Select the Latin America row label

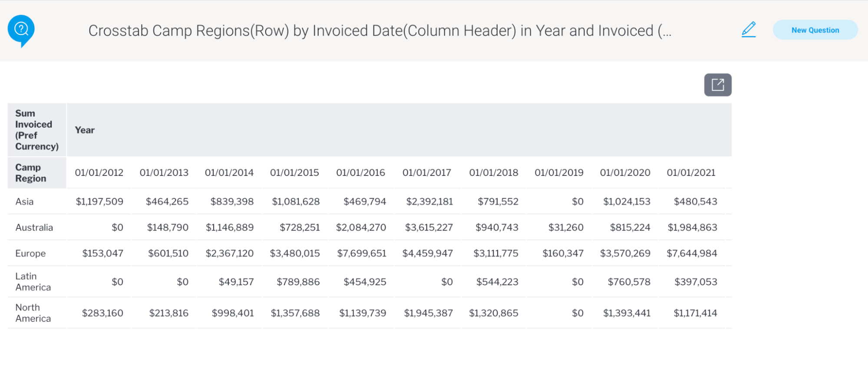point(33,282)
